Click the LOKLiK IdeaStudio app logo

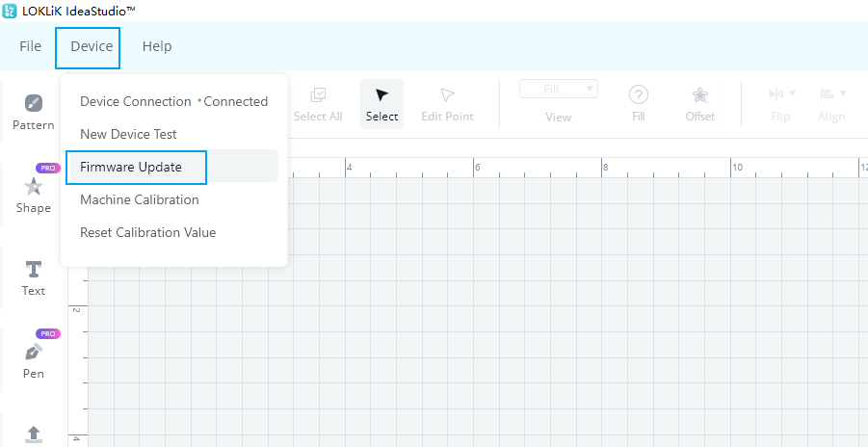(10, 11)
